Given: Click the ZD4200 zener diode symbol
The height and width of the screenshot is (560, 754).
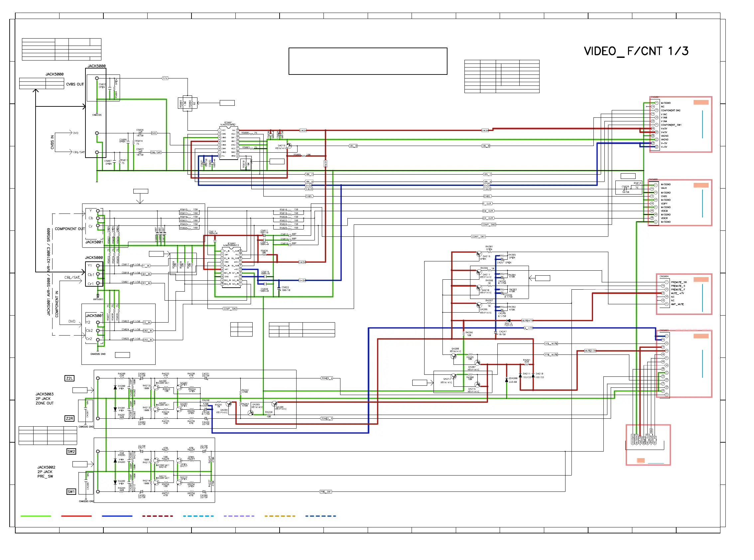Looking at the screenshot, I should pyautogui.click(x=506, y=380).
